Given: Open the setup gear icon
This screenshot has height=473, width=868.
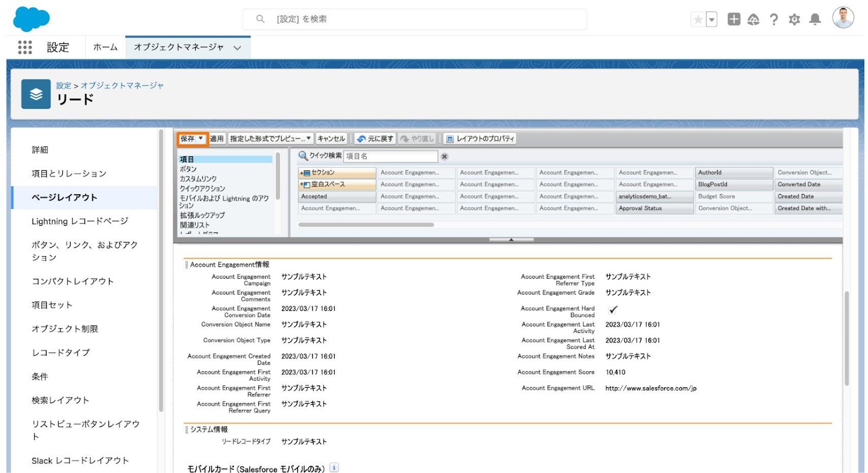Looking at the screenshot, I should pos(794,20).
